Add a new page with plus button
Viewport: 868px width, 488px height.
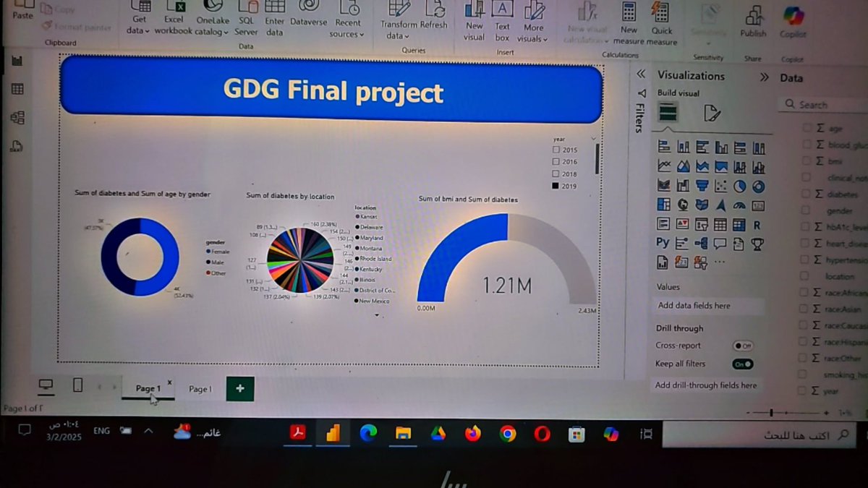pyautogui.click(x=240, y=388)
